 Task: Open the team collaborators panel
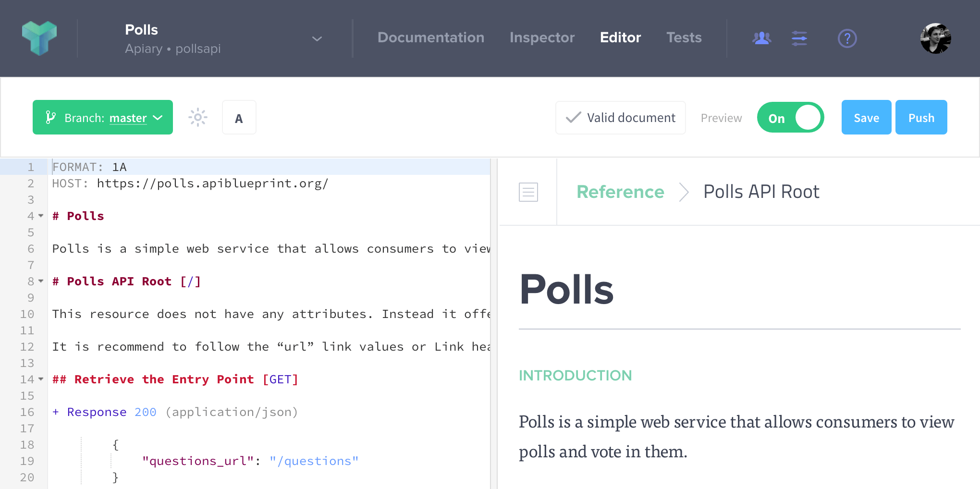762,38
